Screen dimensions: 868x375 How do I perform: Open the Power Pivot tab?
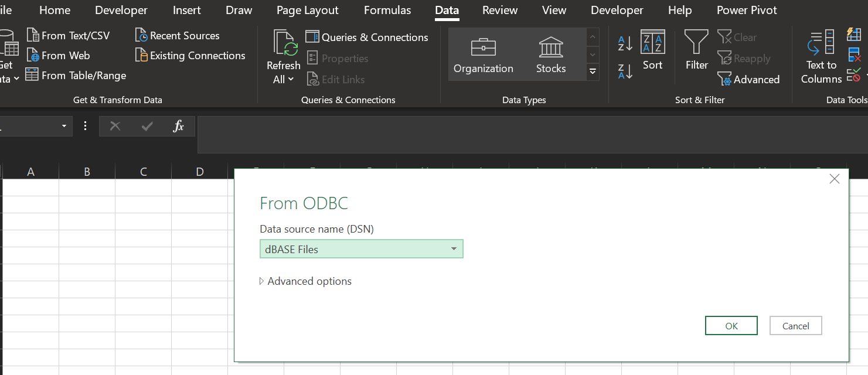[x=747, y=11]
